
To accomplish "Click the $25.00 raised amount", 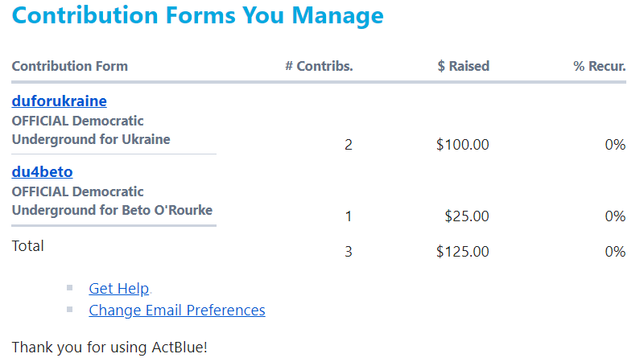I will tap(467, 216).
